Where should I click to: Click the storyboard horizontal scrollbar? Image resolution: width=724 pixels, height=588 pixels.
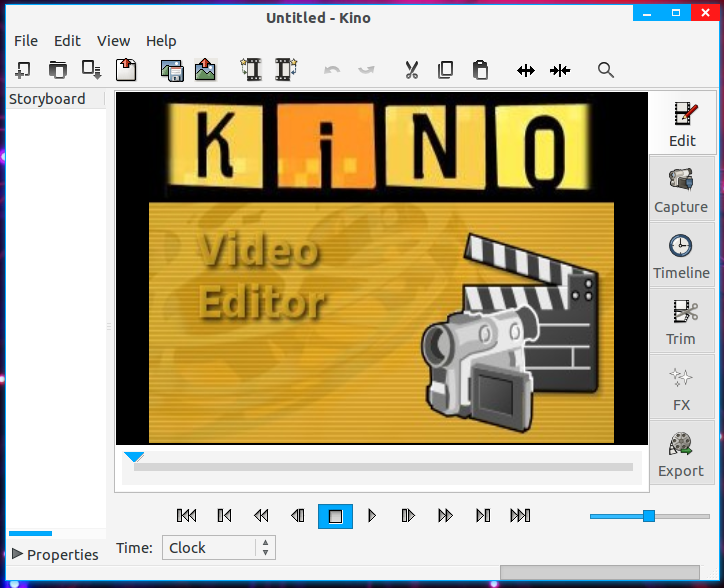pyautogui.click(x=30, y=533)
